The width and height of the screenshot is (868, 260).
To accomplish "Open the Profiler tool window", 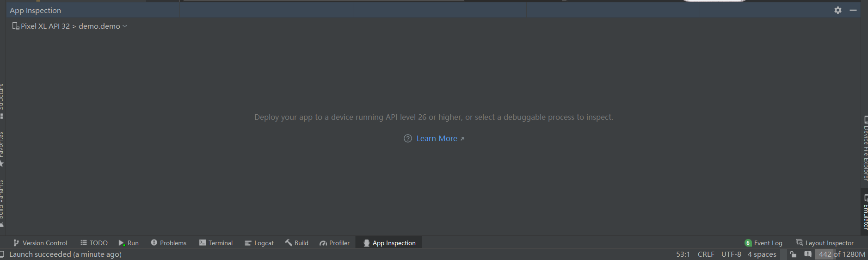I will pyautogui.click(x=334, y=243).
